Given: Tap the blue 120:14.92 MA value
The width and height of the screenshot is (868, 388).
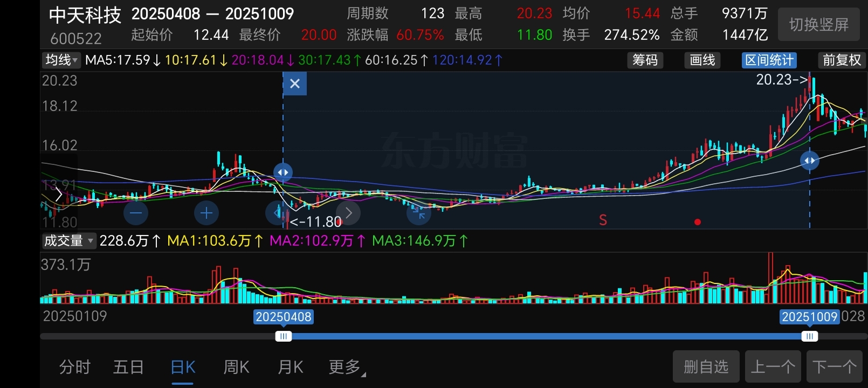Looking at the screenshot, I should click(467, 60).
